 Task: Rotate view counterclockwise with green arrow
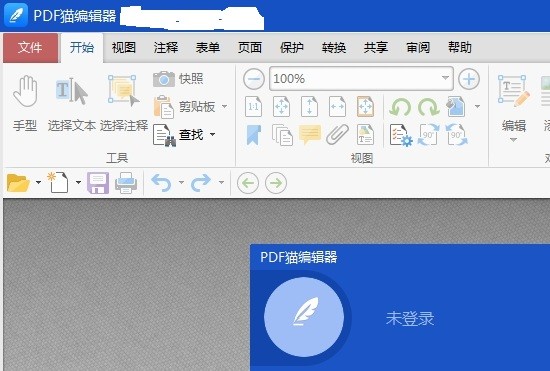tap(400, 107)
